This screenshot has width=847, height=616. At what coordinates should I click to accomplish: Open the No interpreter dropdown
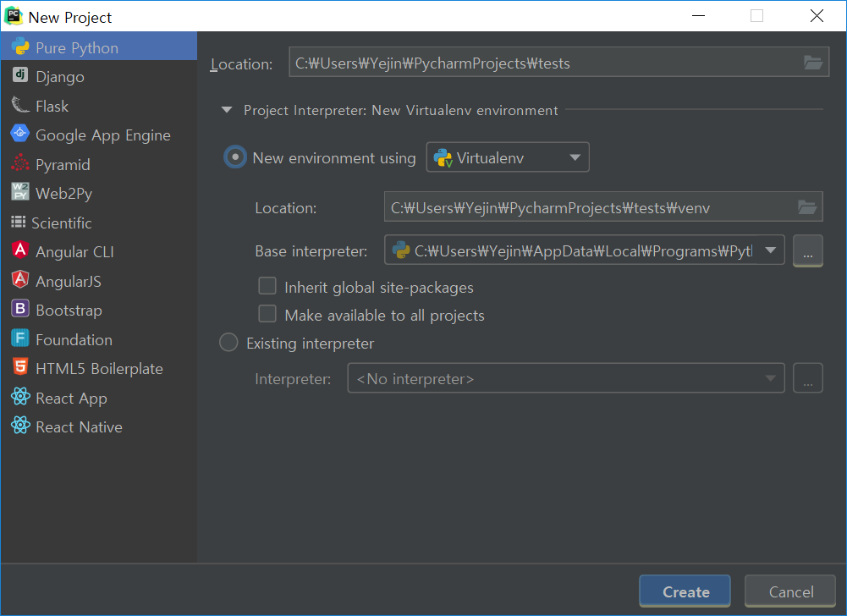[565, 378]
